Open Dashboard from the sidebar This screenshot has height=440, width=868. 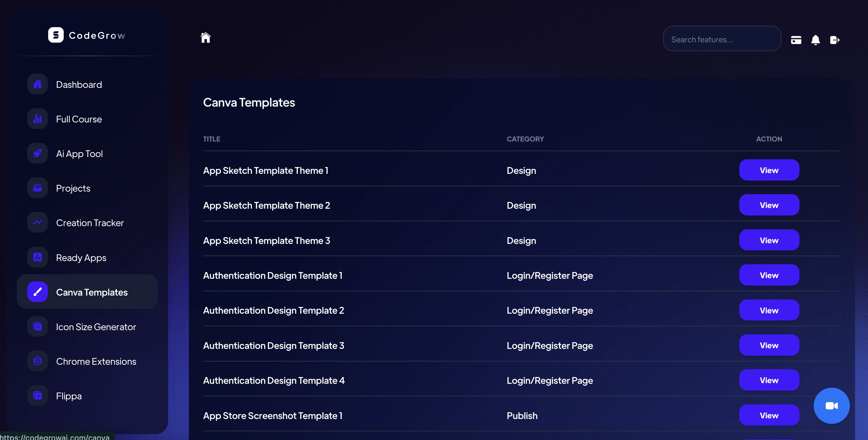pos(79,85)
